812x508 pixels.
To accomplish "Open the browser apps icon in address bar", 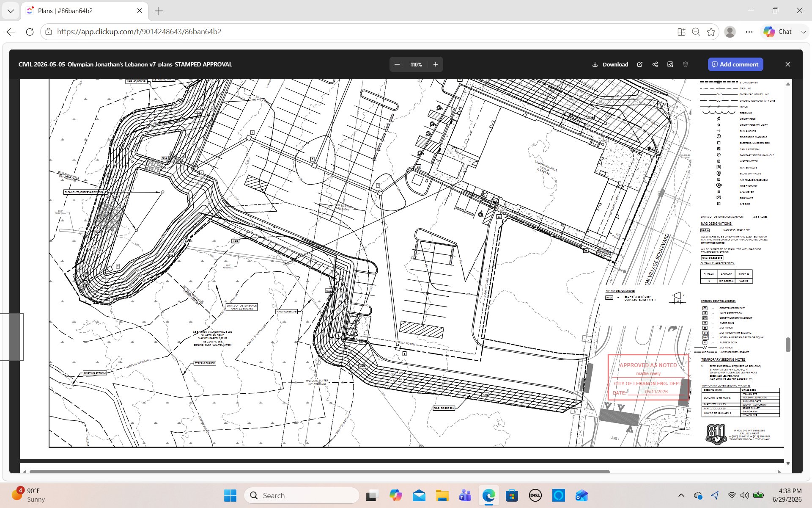I will [x=681, y=32].
